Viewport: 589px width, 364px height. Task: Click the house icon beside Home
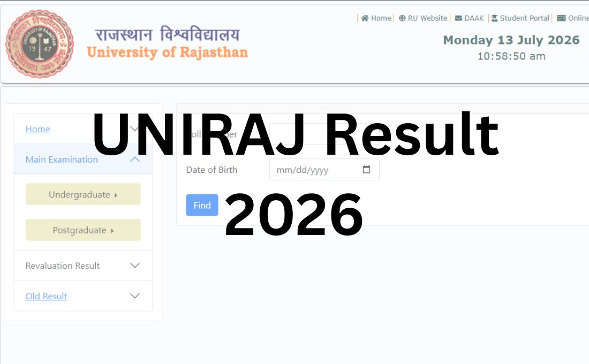(x=364, y=18)
